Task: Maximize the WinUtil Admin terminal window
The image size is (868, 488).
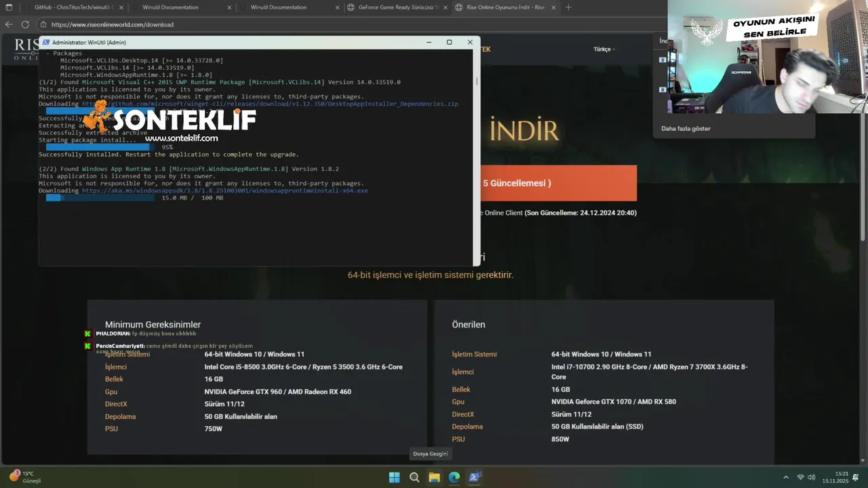Action: (x=449, y=42)
